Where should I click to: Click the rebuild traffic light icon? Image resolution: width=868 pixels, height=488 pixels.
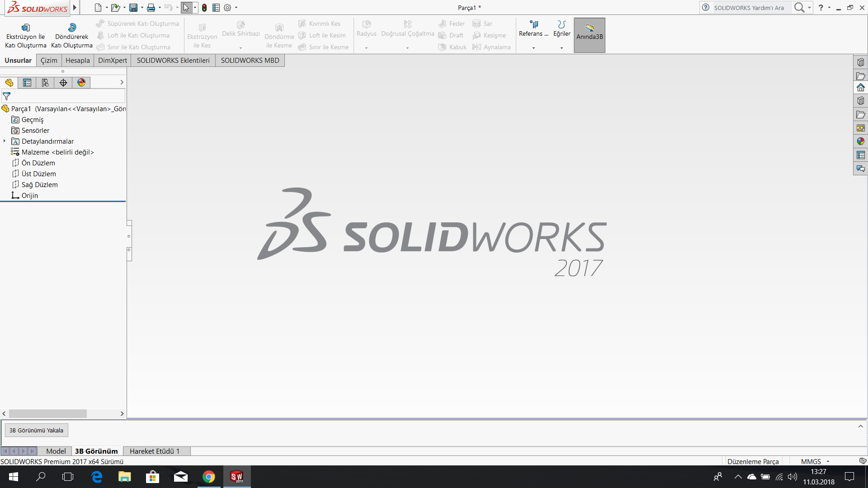tap(204, 8)
